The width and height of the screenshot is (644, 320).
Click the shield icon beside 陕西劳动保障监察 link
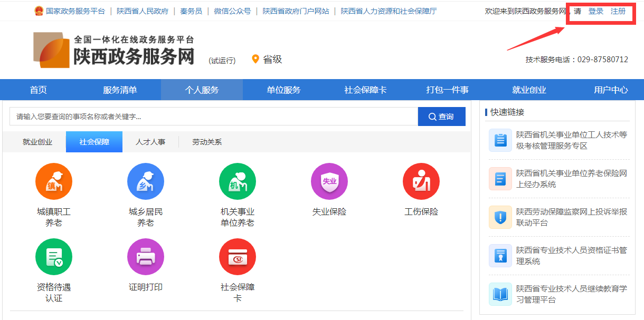pyautogui.click(x=500, y=217)
